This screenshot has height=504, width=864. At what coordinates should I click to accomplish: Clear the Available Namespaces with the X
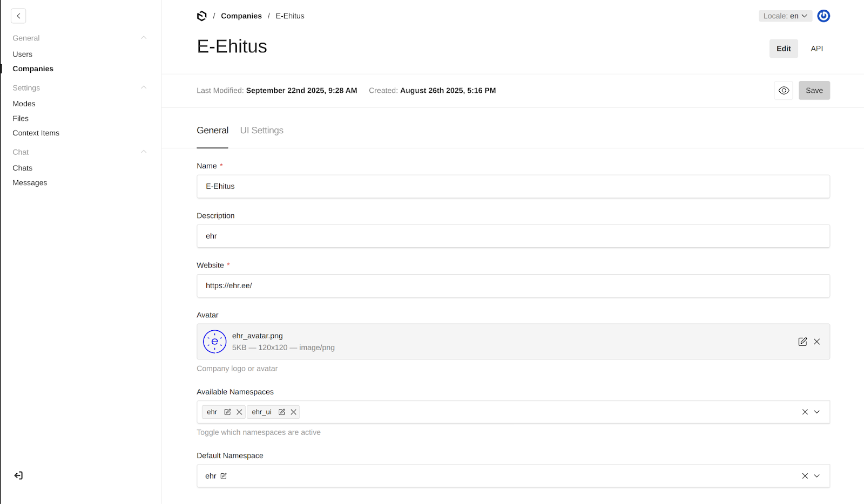coord(804,412)
